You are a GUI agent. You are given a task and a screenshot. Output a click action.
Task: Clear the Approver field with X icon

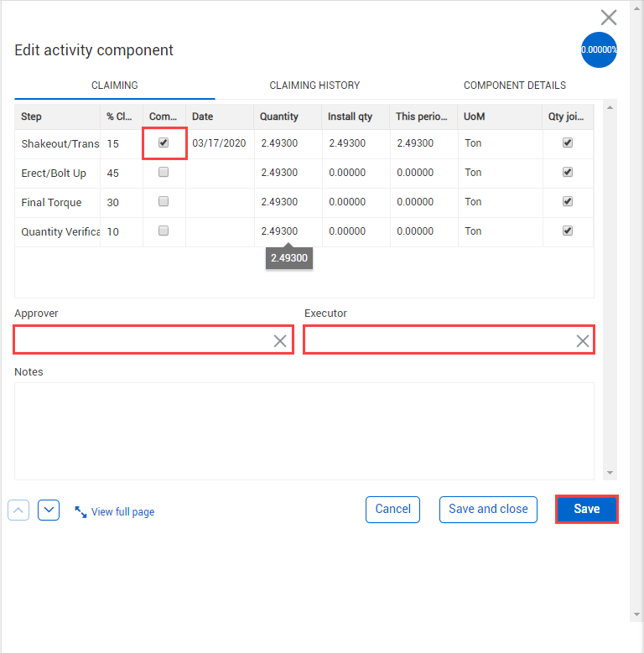click(x=280, y=340)
